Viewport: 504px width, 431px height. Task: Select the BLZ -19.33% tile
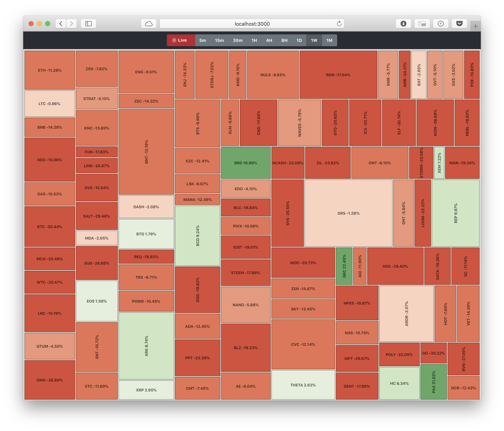pos(246,347)
